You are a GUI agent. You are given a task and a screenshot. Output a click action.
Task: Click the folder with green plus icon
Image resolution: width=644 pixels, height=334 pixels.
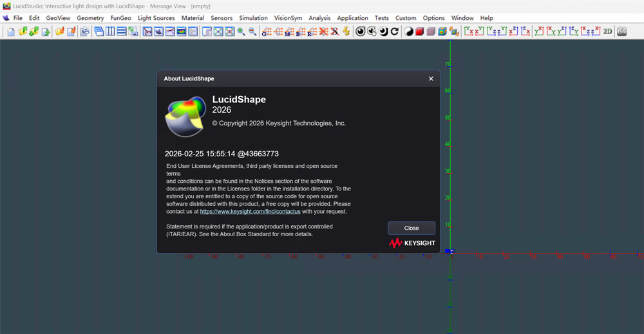33,32
